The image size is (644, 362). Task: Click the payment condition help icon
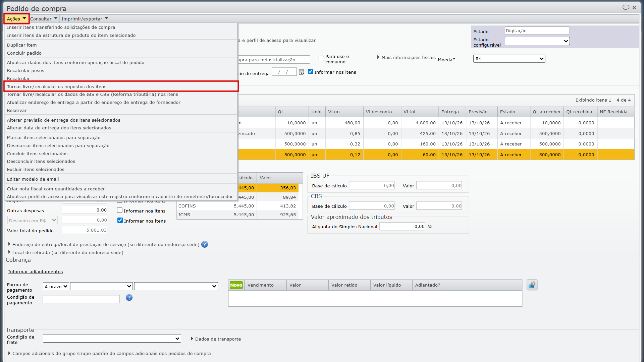[x=129, y=298]
